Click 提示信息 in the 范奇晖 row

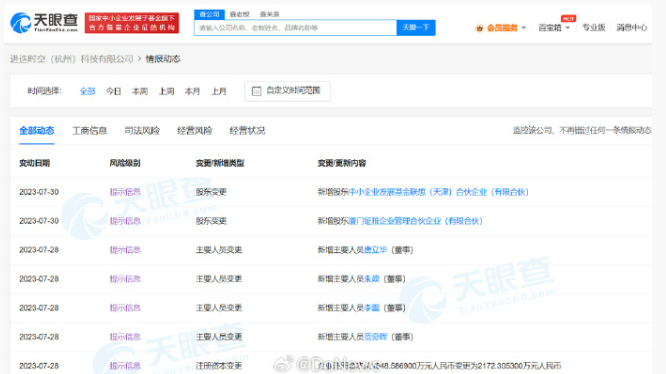point(125,337)
